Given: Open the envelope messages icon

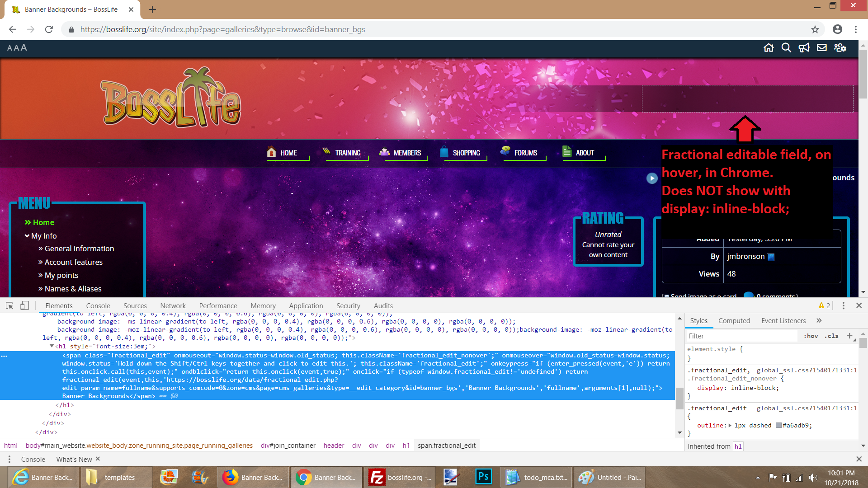Looking at the screenshot, I should [x=822, y=48].
